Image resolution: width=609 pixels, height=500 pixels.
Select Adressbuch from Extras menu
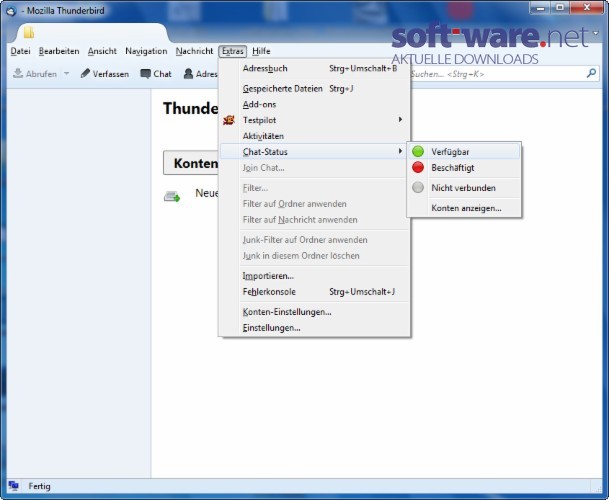coord(315,68)
